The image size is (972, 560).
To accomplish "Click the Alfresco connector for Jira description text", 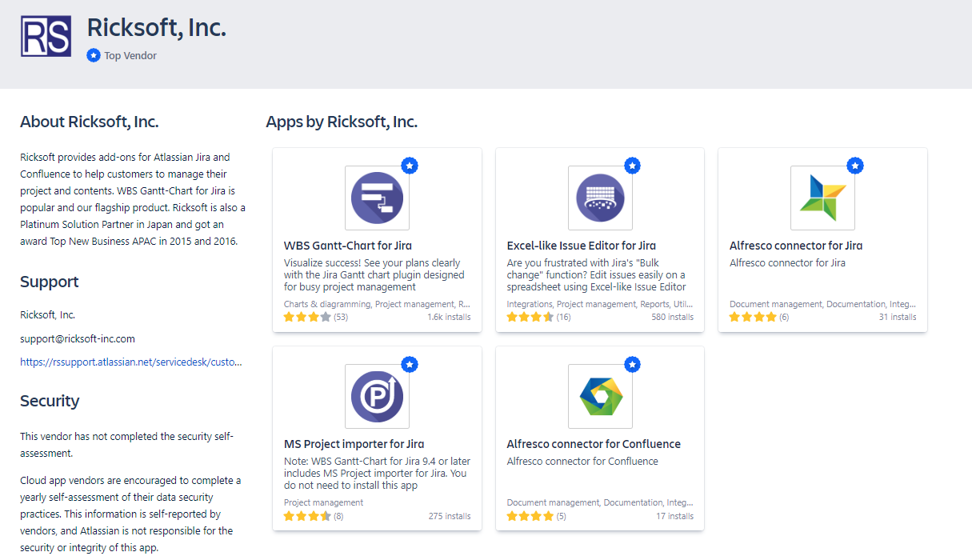I will (x=787, y=262).
